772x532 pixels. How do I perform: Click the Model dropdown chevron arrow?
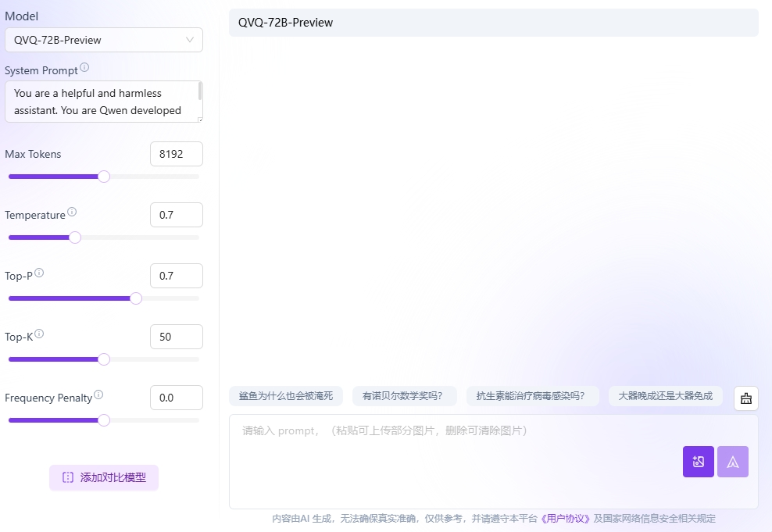(x=190, y=40)
